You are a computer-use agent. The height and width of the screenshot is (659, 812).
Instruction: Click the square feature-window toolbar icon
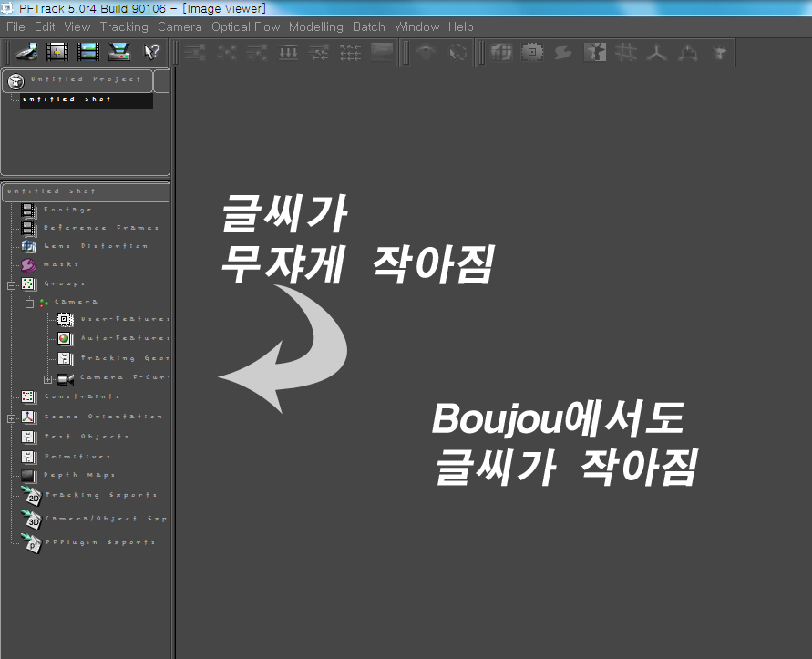pyautogui.click(x=532, y=52)
